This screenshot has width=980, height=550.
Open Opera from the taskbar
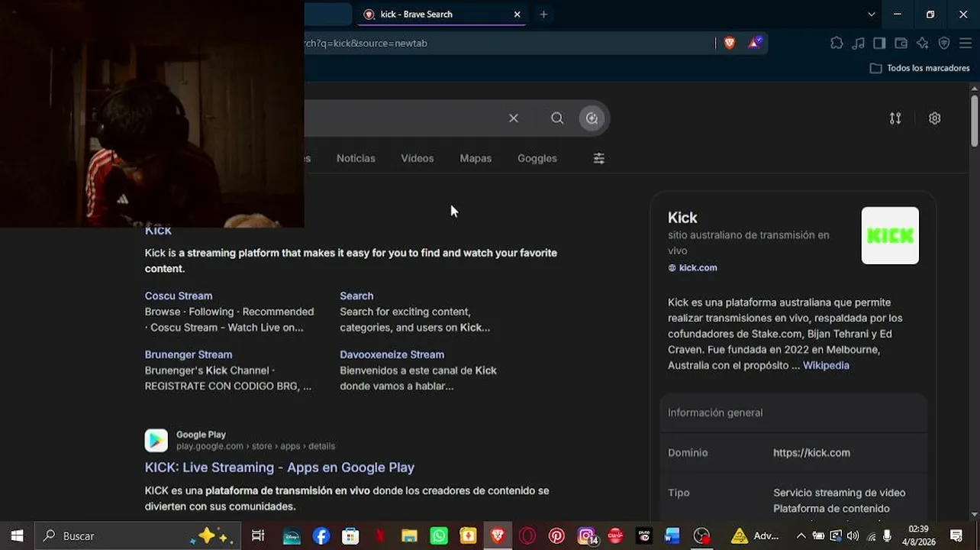point(527,536)
